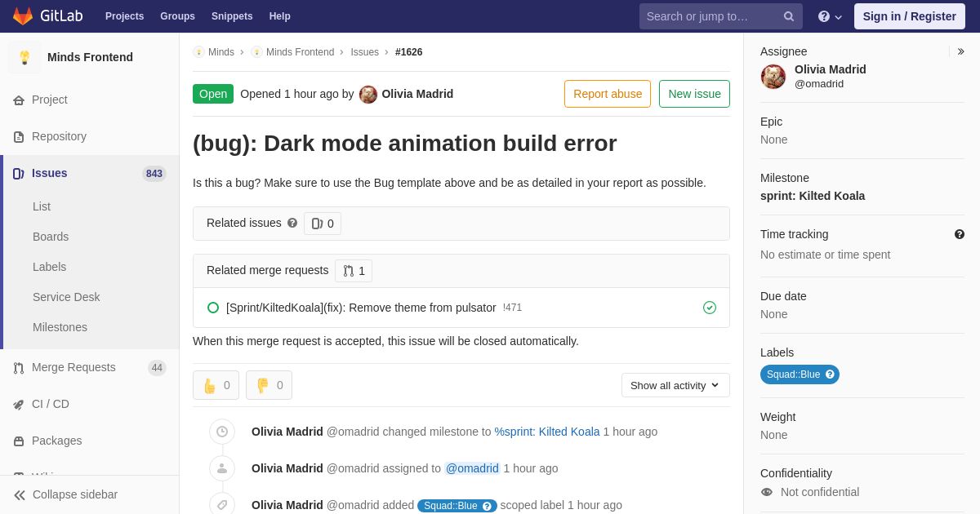Click the green Open status badge
Image resolution: width=980 pixels, height=514 pixels.
point(213,94)
